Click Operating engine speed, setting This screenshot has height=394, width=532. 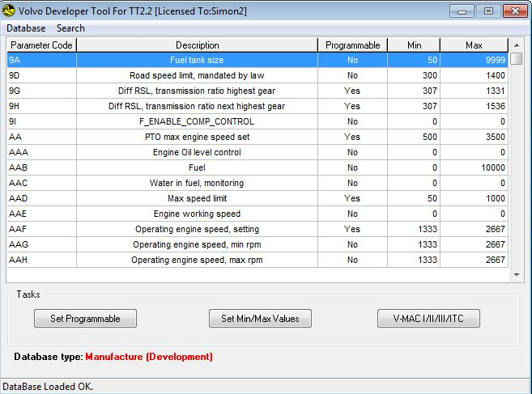[197, 229]
